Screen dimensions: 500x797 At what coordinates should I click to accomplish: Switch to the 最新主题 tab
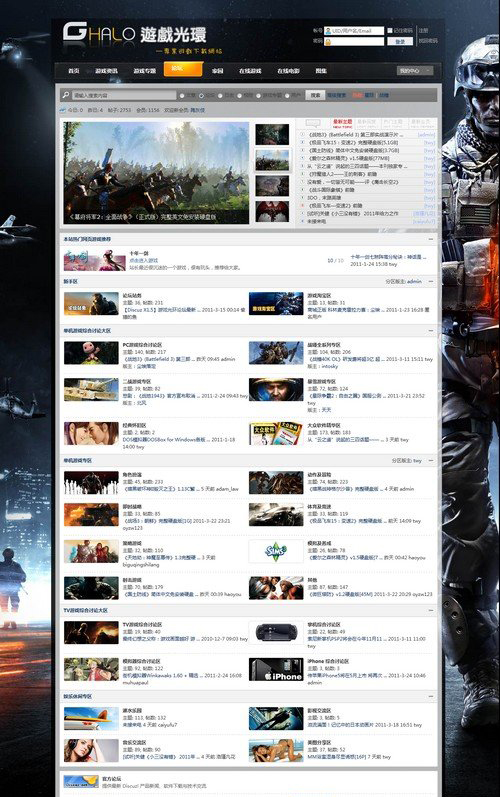[342, 123]
